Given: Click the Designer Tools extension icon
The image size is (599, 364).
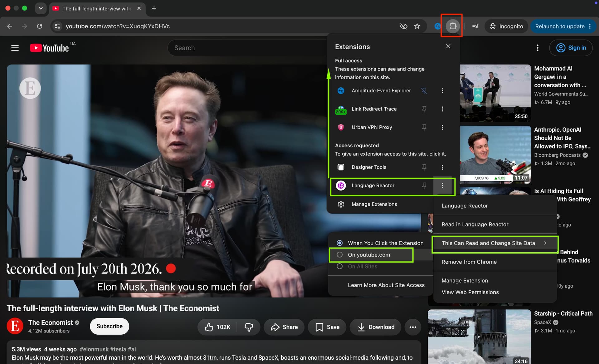Looking at the screenshot, I should 341,167.
